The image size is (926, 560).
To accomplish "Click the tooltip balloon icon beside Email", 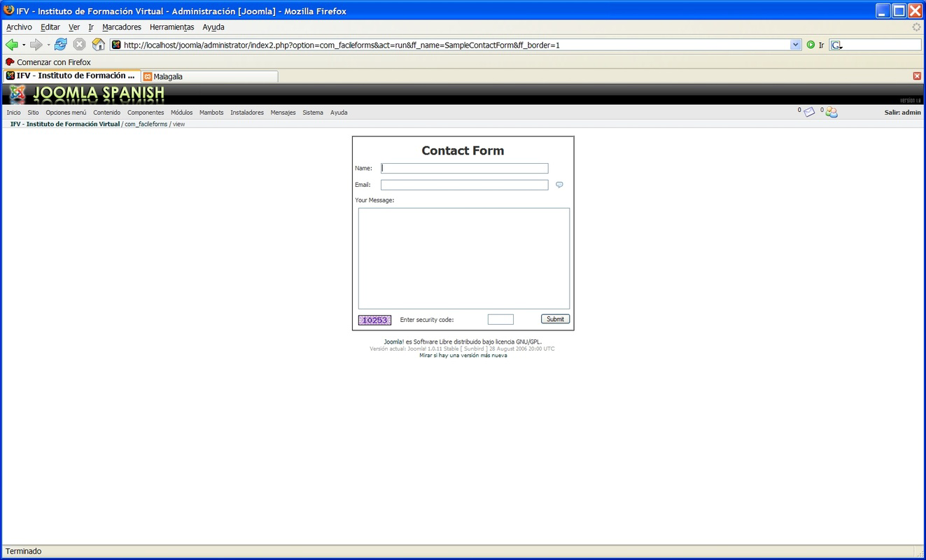I will point(559,185).
